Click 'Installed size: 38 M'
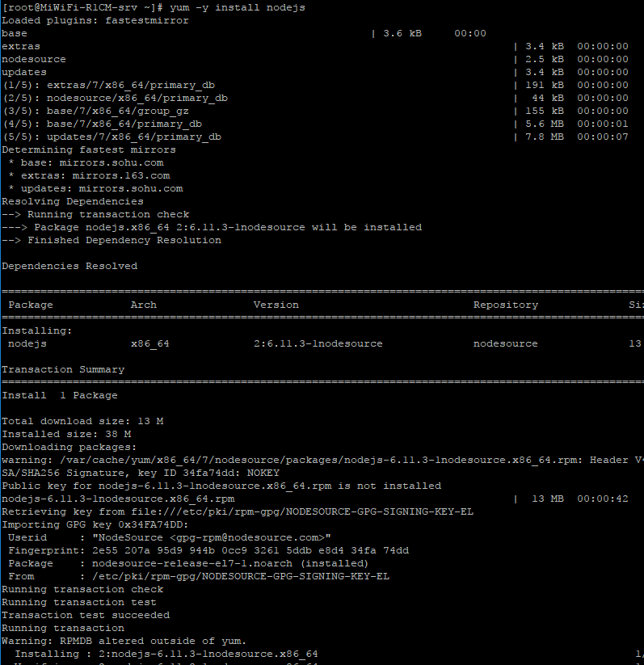Image resolution: width=644 pixels, height=665 pixels. (66, 434)
